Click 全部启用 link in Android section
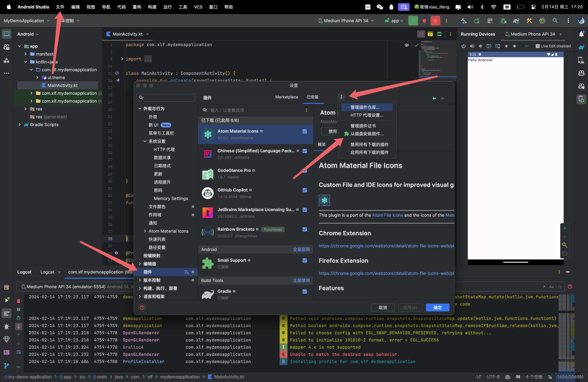The image size is (588, 382). point(301,249)
